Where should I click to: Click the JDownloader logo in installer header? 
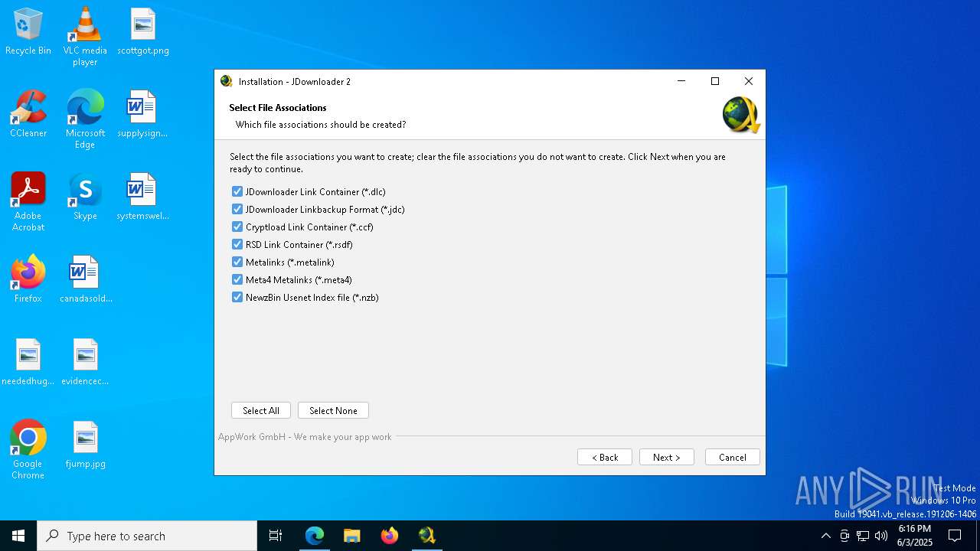[740, 115]
